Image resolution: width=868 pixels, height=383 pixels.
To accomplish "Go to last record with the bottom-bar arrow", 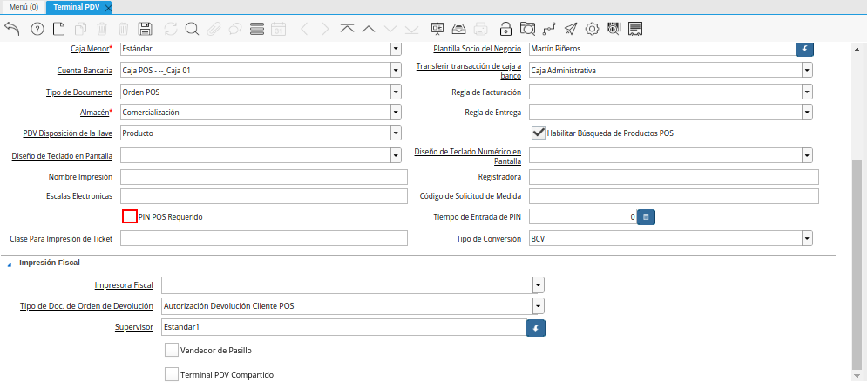I will coord(412,29).
